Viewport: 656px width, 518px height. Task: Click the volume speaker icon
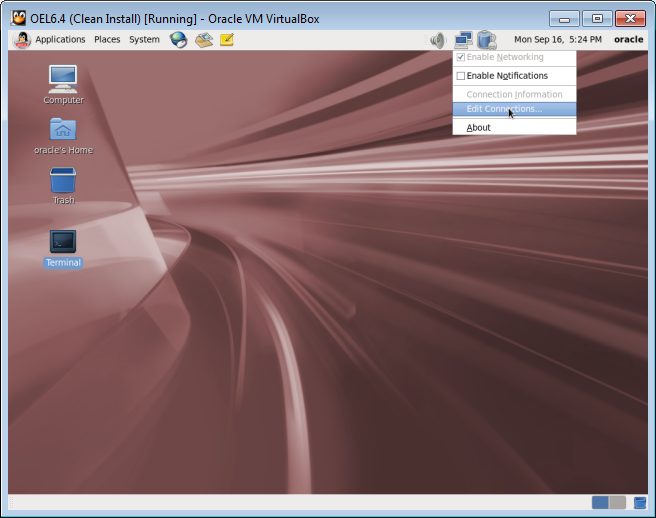tap(438, 40)
